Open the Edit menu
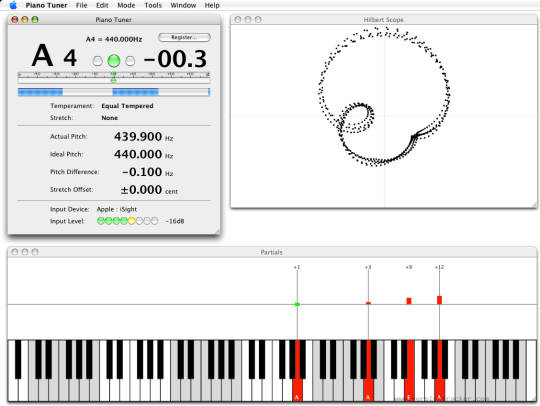540x406 pixels. tap(102, 6)
